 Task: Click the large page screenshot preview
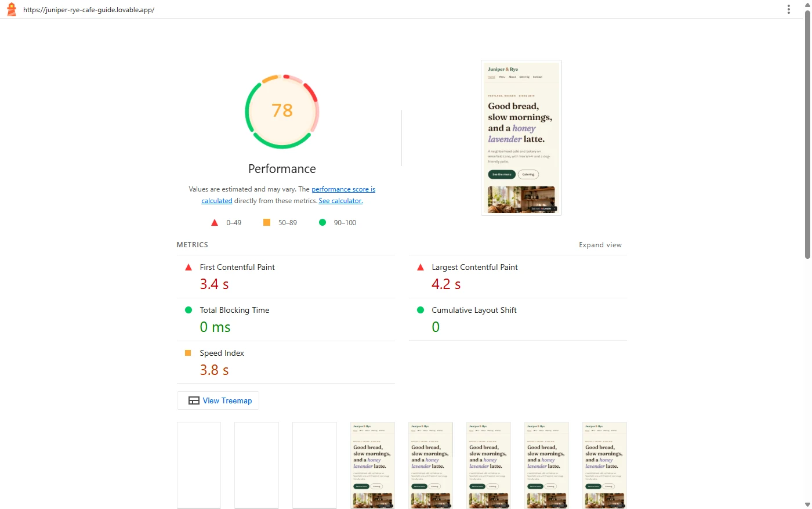521,138
